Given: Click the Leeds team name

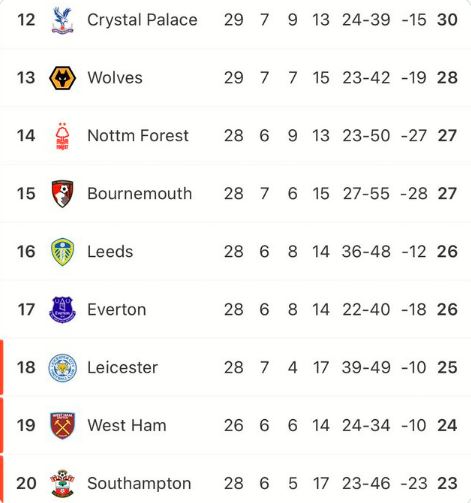Looking at the screenshot, I should [110, 252].
